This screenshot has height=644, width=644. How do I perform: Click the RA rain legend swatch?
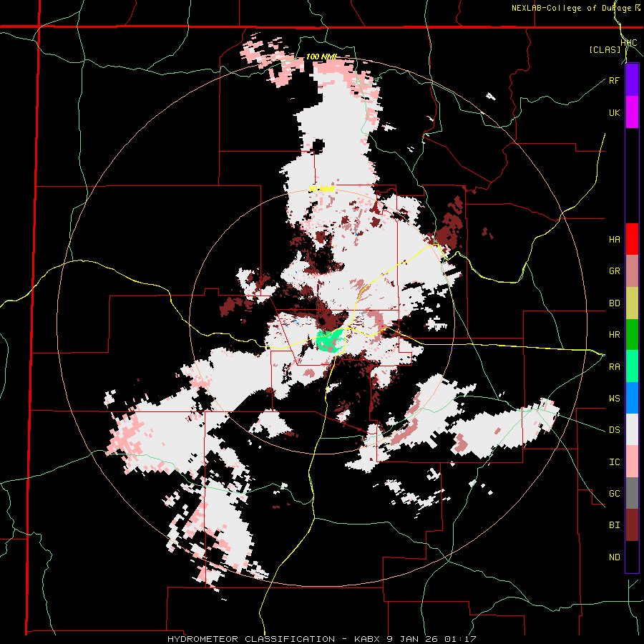[632, 366]
